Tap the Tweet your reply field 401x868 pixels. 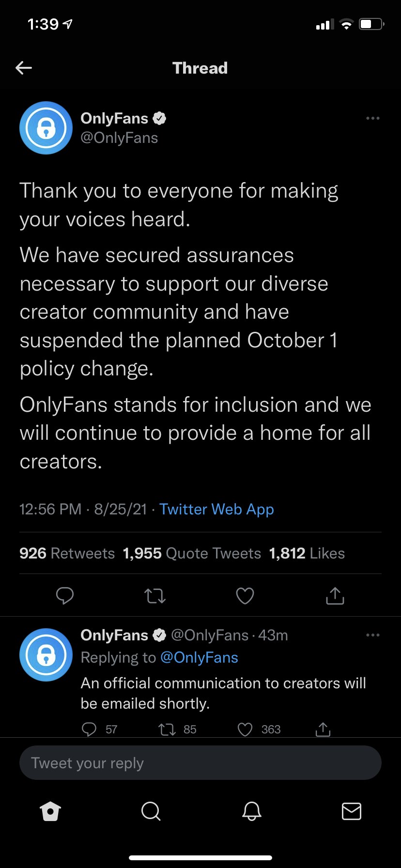click(x=200, y=763)
